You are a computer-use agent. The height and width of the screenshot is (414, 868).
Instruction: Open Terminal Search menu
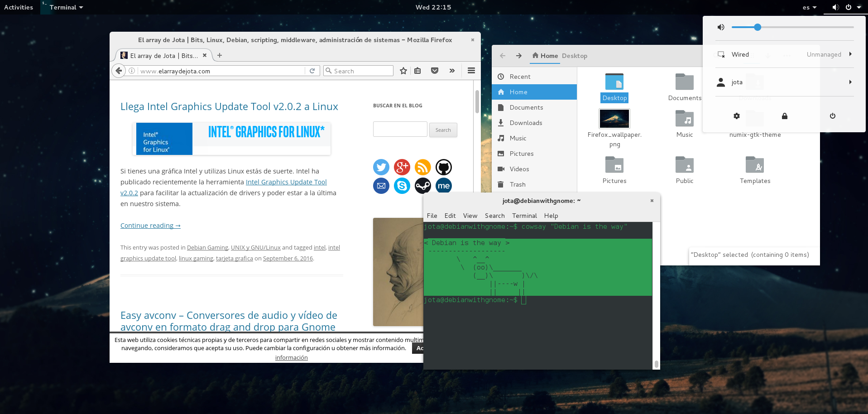pos(494,216)
